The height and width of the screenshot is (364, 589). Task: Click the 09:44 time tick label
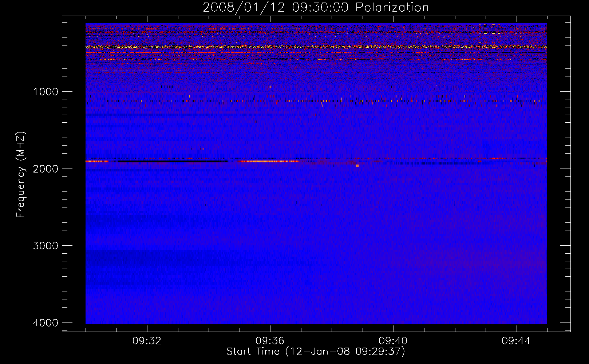click(x=516, y=341)
